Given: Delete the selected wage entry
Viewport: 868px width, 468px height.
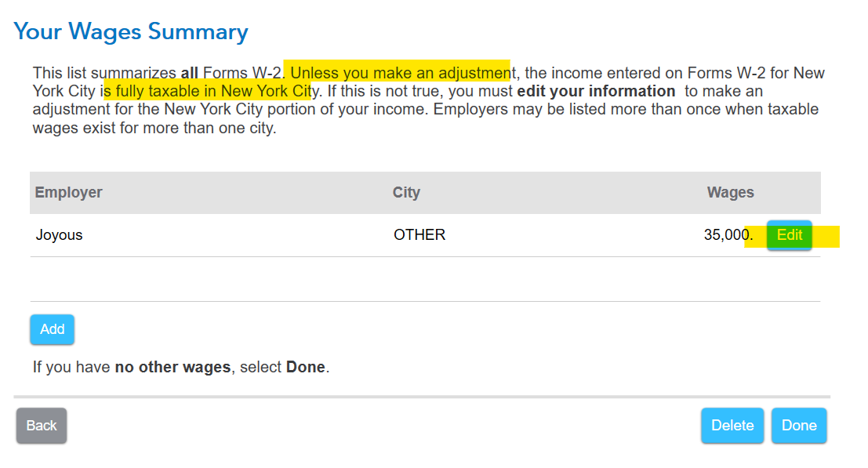Looking at the screenshot, I should [732, 426].
